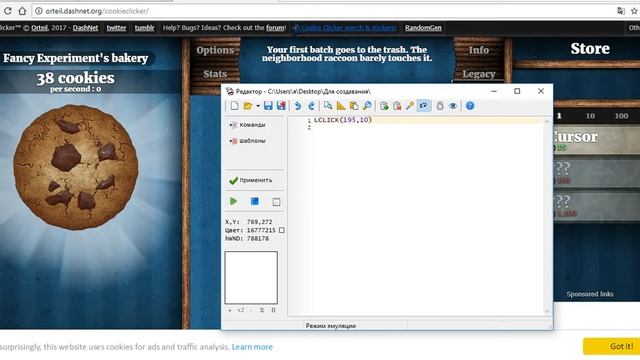The height and width of the screenshot is (360, 640).
Task: Click the gray trash bin toolbar icon
Action: click(x=440, y=106)
